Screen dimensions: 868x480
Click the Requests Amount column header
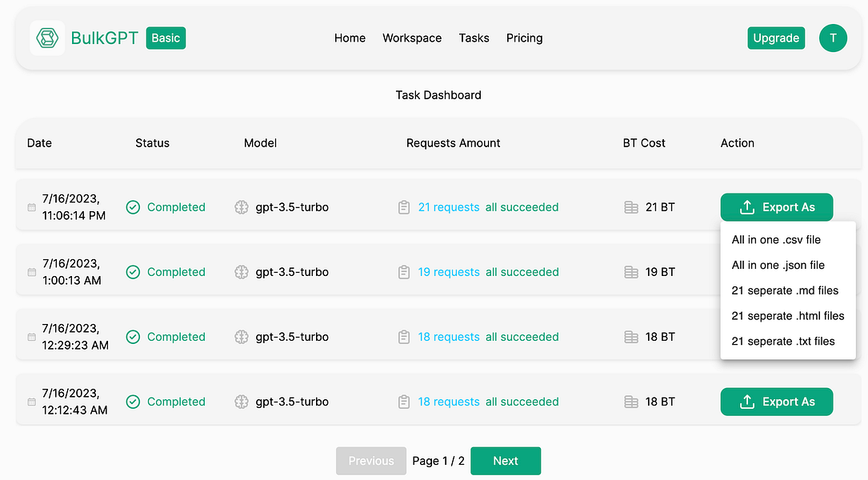(453, 143)
